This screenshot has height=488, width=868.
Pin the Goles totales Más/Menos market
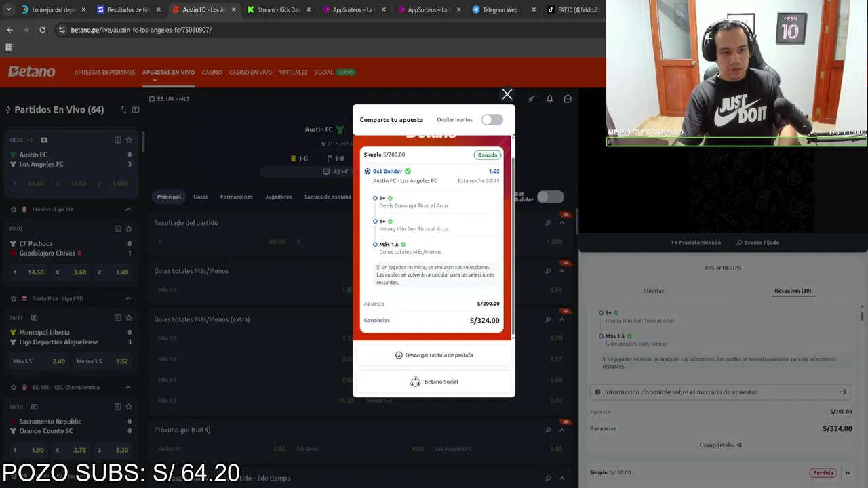(x=548, y=271)
